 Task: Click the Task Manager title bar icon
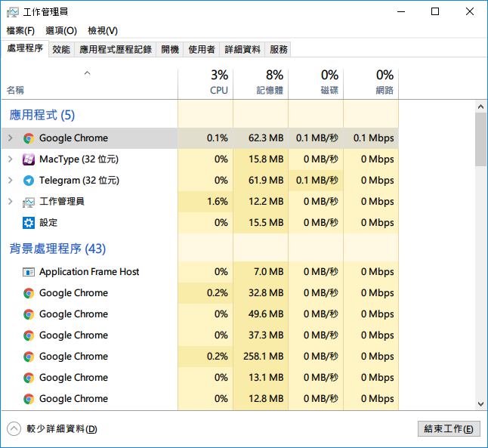[12, 12]
